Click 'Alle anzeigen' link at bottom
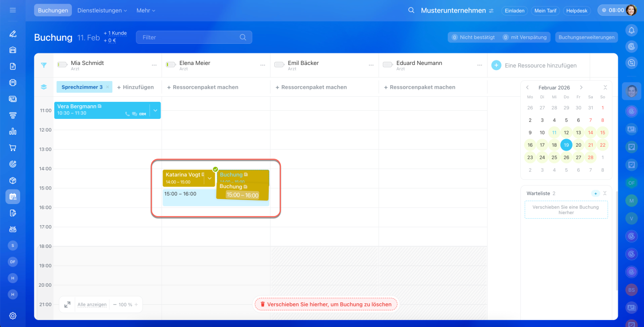The width and height of the screenshot is (644, 327). [92, 304]
